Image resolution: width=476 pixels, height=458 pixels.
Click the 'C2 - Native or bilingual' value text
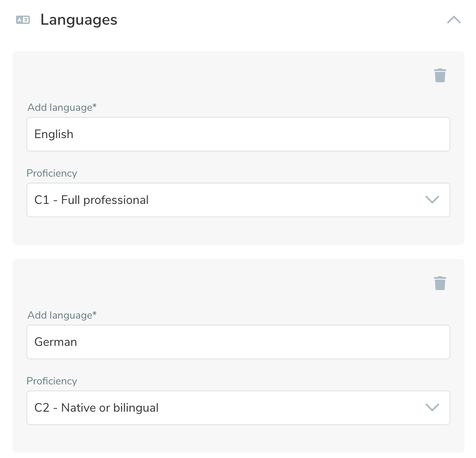pyautogui.click(x=96, y=408)
